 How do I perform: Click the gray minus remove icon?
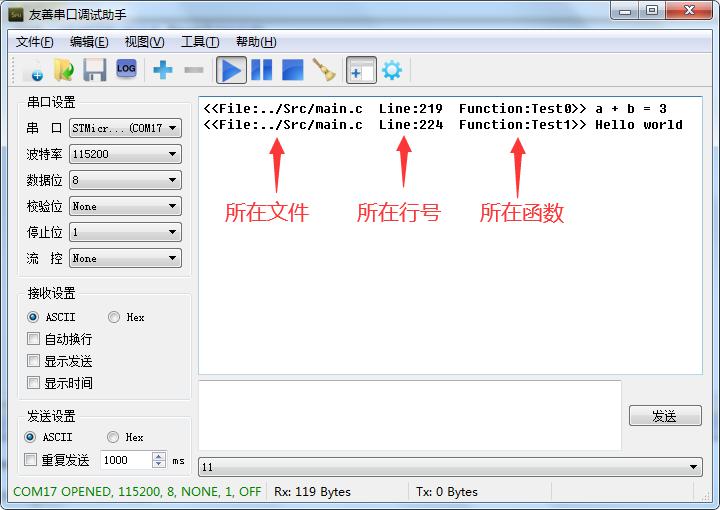click(194, 70)
